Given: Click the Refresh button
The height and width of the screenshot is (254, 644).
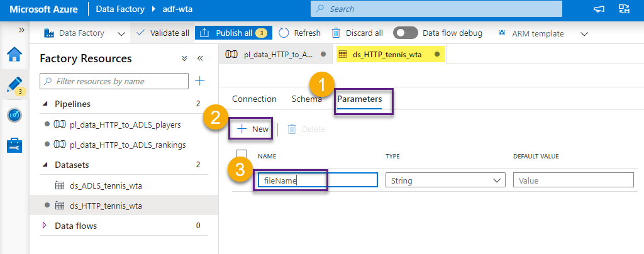Looking at the screenshot, I should click(299, 33).
